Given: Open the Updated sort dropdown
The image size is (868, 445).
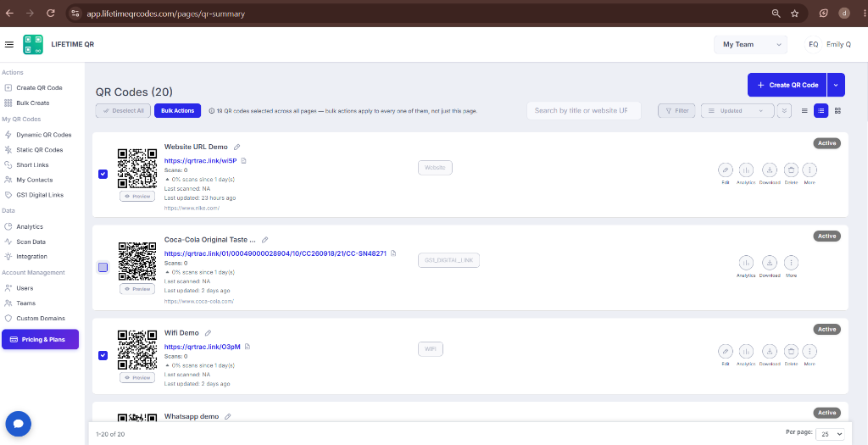Looking at the screenshot, I should click(737, 111).
